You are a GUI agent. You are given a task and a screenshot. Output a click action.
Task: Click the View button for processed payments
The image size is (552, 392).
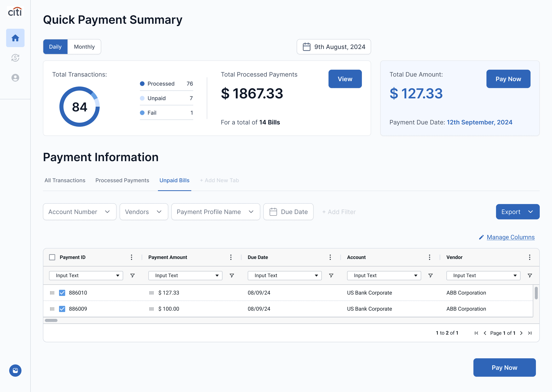coord(345,79)
